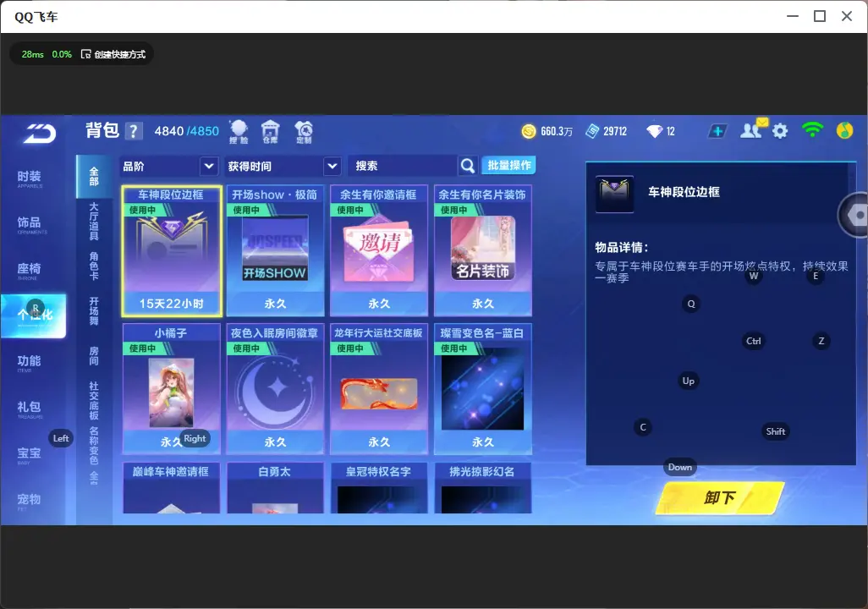Click the C key mapping overlay
Screen dimensions: 868x609
643,427
